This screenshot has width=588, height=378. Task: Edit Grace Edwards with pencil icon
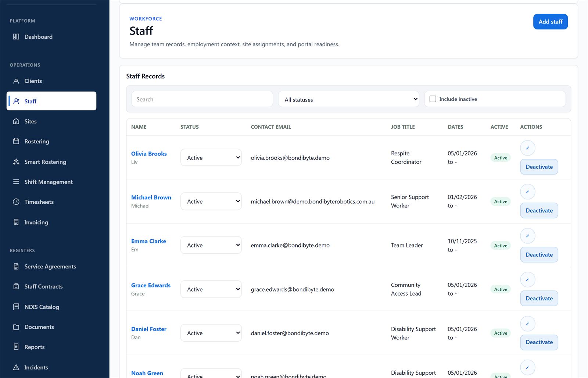(528, 279)
